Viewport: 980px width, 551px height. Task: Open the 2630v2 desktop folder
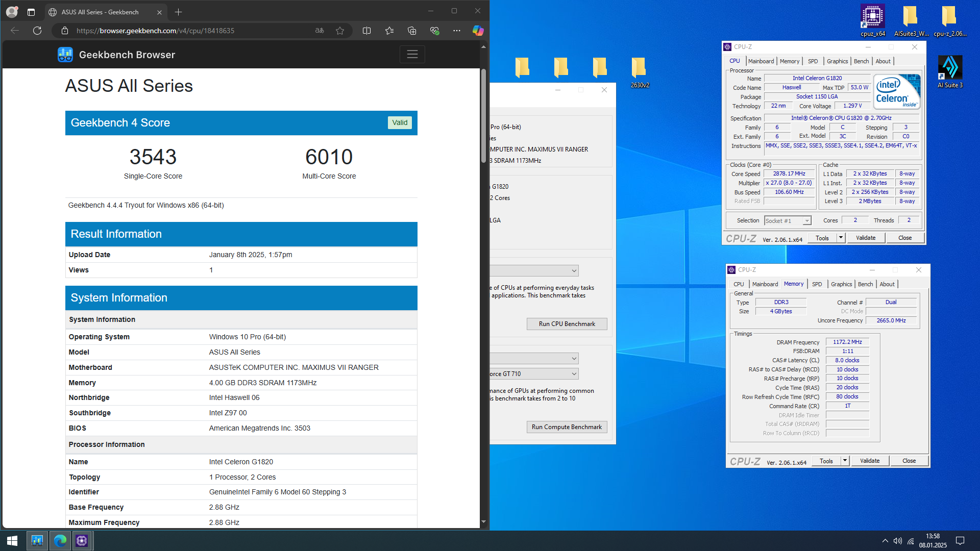click(640, 72)
